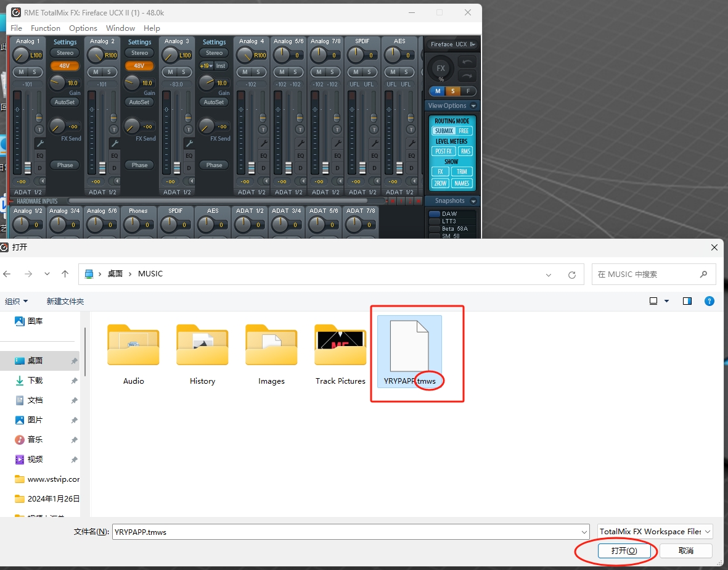
Task: Collapse the Snapshots section
Action: point(473,201)
